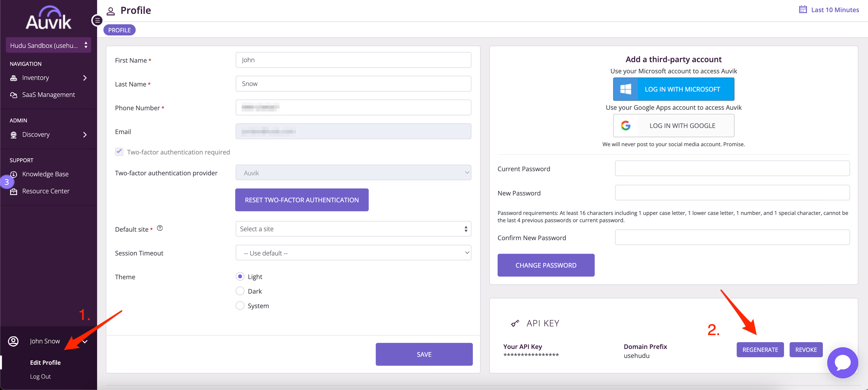
Task: Select Log Out menu item
Action: tap(41, 376)
